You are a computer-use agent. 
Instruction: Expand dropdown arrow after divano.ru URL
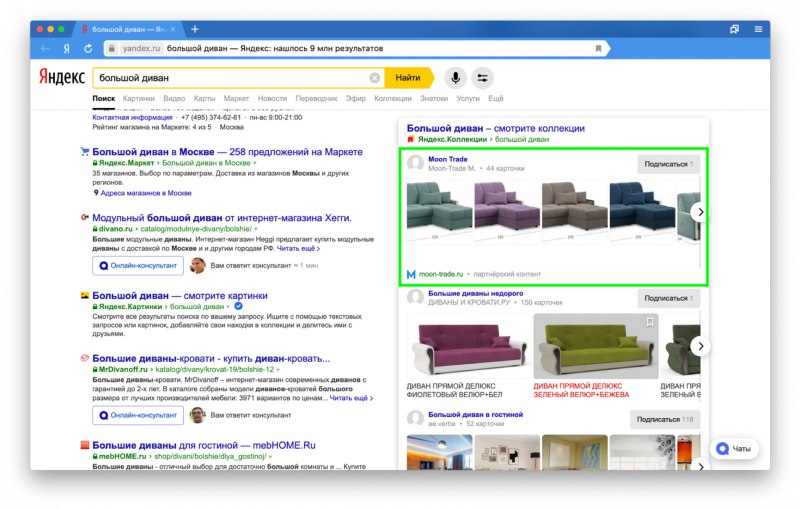point(256,229)
